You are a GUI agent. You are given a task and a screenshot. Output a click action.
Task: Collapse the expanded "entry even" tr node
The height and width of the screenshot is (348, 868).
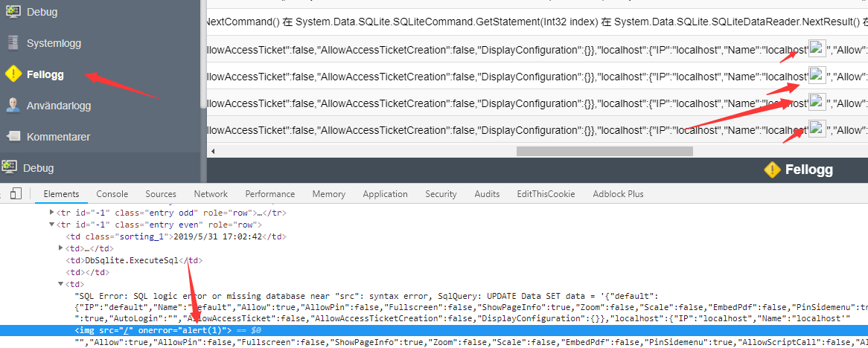pos(52,225)
